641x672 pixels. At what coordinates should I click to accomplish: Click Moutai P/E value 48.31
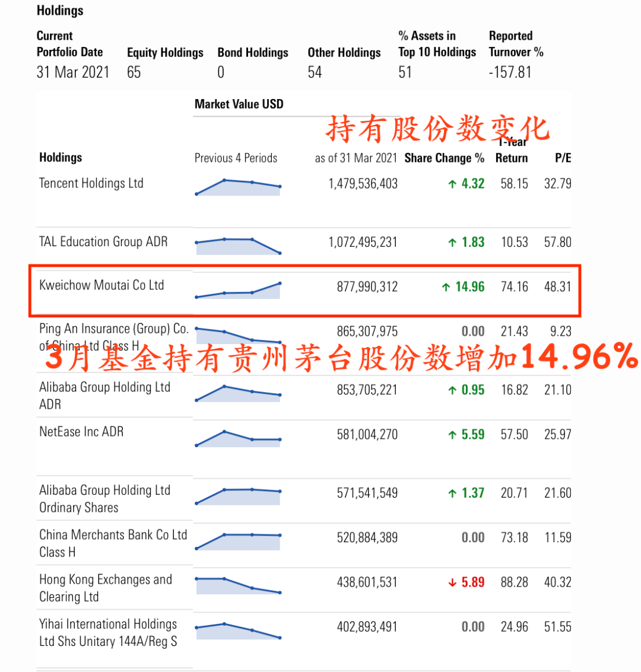tap(557, 286)
